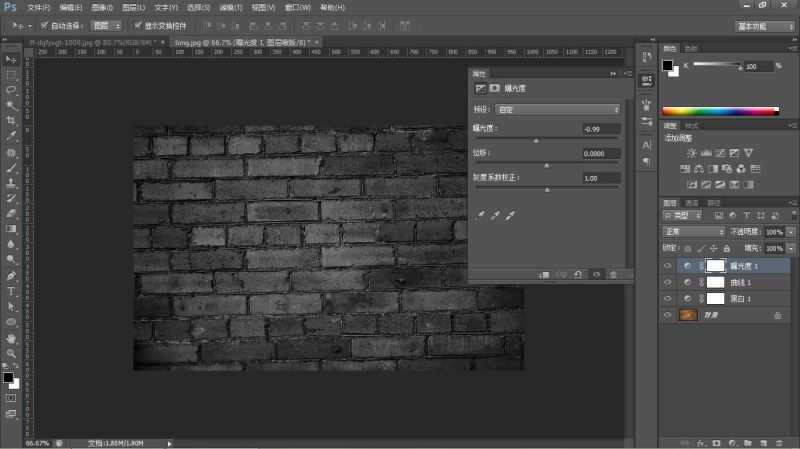This screenshot has height=449, width=800.
Task: Click the black point eyedropper in Properties
Action: 480,215
